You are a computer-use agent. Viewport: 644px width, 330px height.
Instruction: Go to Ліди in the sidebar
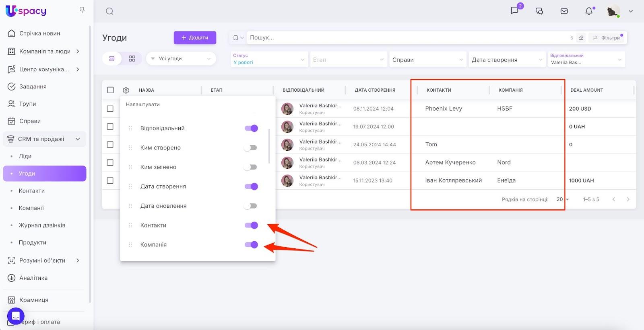point(25,156)
